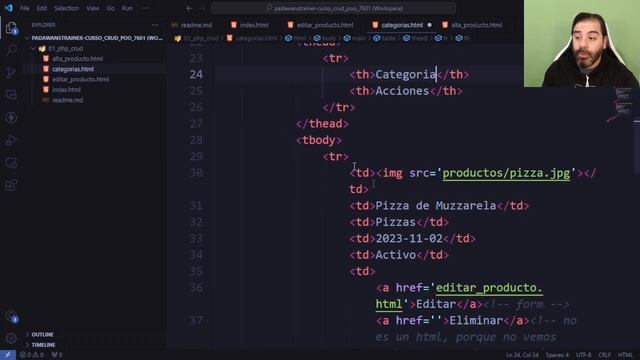Click the 'productos/pizza.jpg' path in code

coord(506,173)
